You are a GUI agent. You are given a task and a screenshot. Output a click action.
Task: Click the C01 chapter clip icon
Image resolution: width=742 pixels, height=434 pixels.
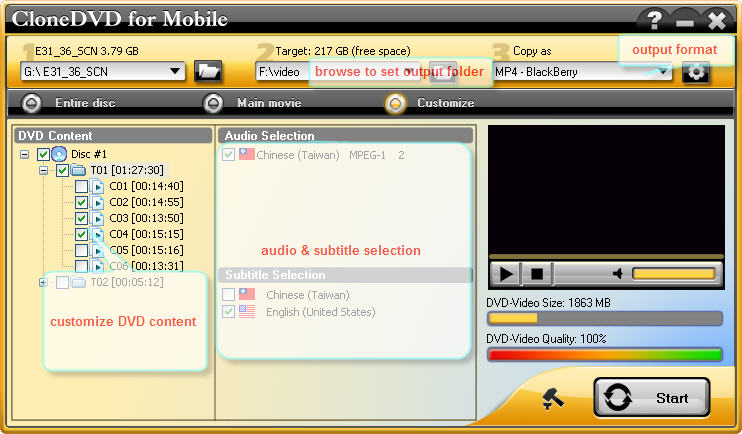pyautogui.click(x=97, y=186)
